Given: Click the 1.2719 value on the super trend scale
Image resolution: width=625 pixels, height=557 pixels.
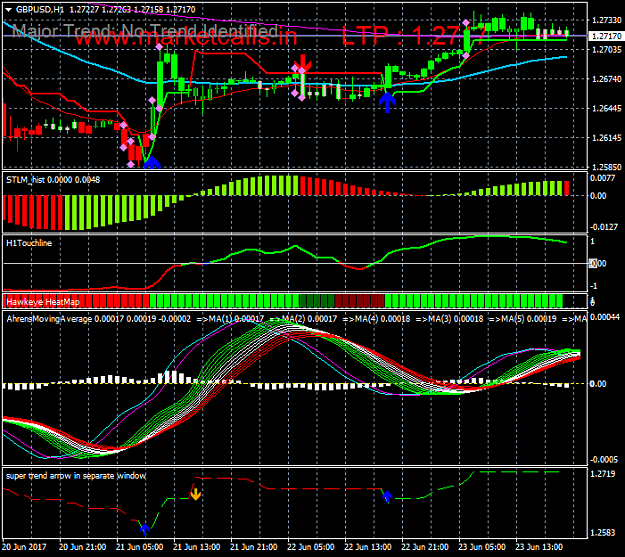Looking at the screenshot, I should click(603, 474).
